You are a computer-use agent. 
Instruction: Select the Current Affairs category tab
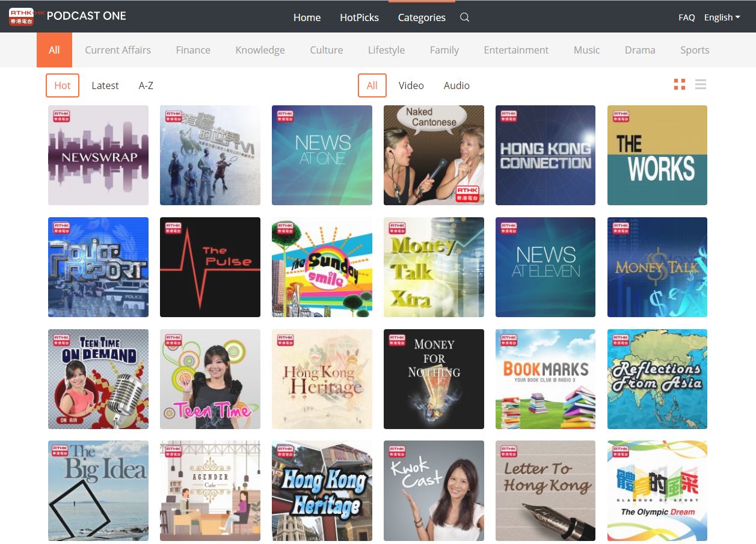[118, 50]
